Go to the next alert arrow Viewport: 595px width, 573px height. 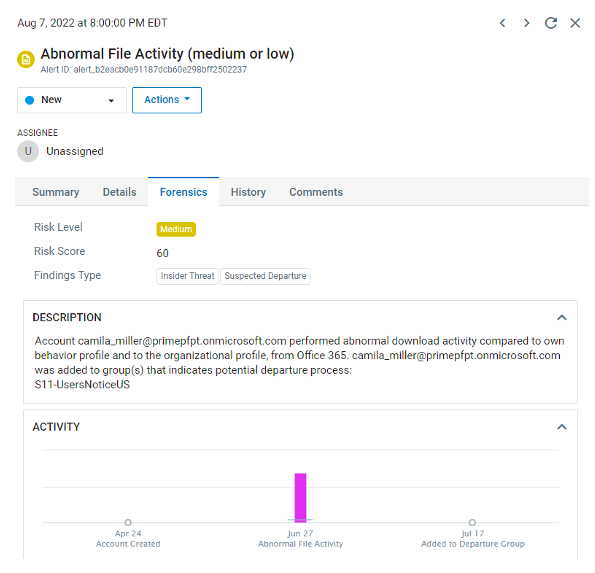(526, 23)
